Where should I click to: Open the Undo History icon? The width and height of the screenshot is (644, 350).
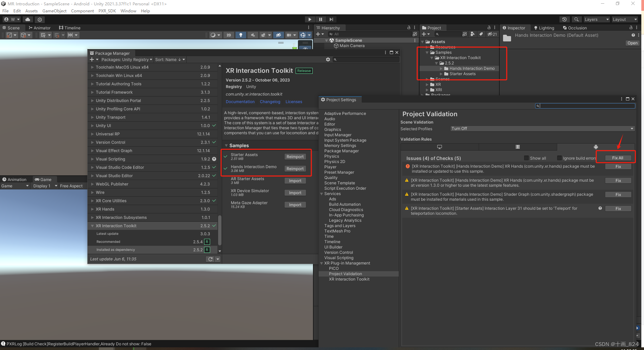coord(565,19)
